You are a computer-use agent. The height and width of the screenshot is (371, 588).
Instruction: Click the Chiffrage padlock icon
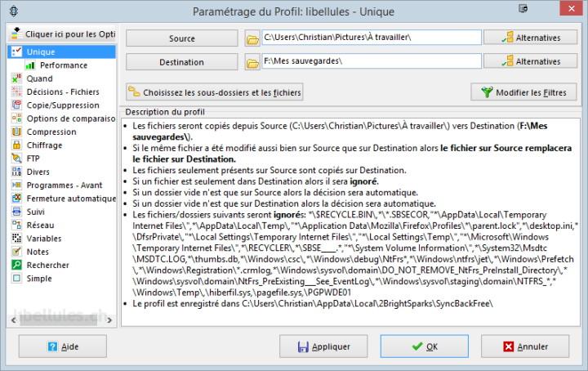coord(17,145)
